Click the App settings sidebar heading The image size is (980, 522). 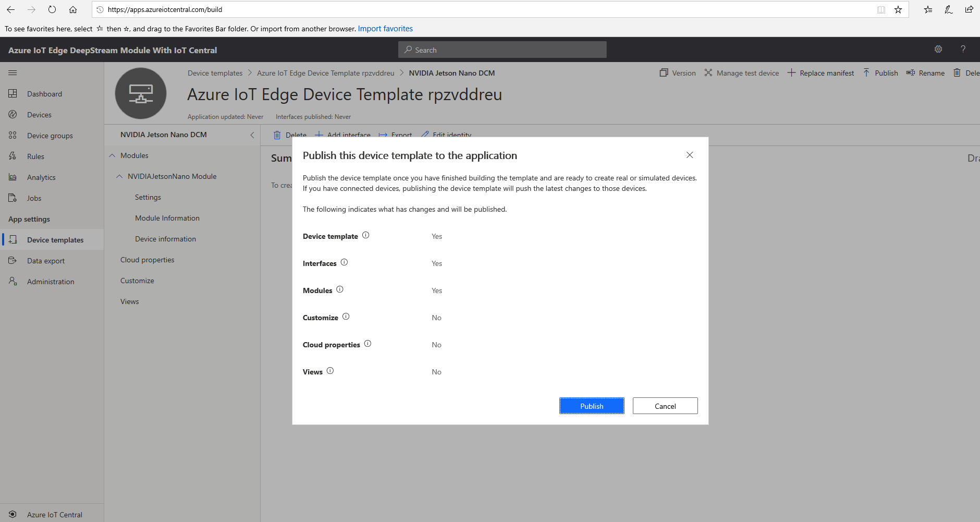click(29, 219)
